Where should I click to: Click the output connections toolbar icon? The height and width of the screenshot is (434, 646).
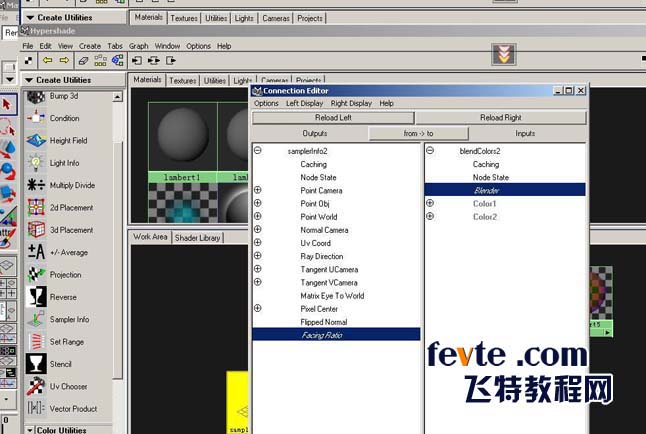pyautogui.click(x=171, y=61)
